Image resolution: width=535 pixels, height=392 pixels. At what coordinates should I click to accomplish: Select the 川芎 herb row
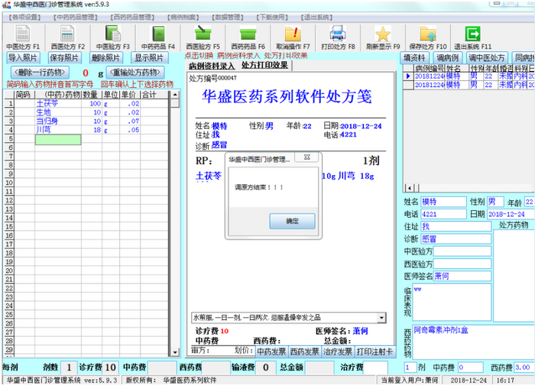pos(86,130)
